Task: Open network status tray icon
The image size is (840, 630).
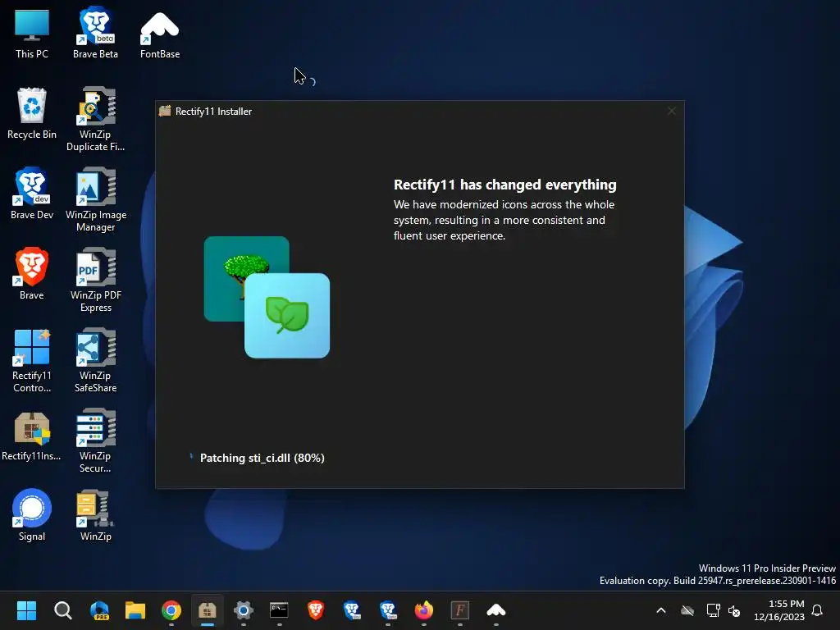Action: click(713, 610)
